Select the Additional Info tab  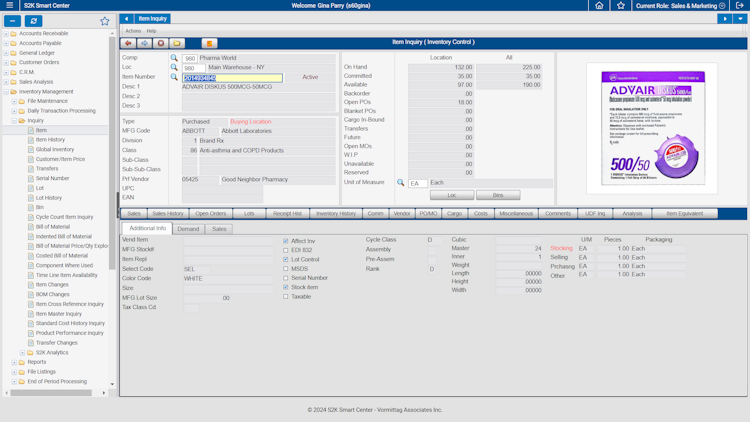147,228
